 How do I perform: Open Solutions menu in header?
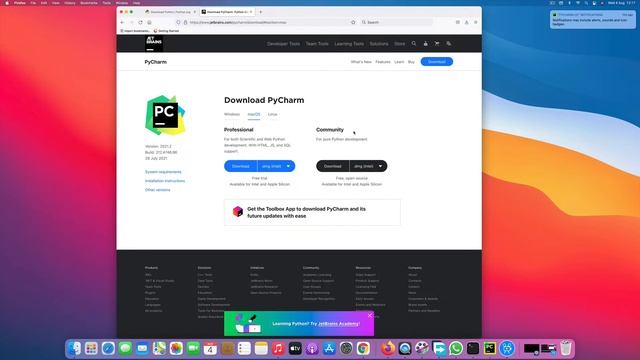pyautogui.click(x=379, y=44)
